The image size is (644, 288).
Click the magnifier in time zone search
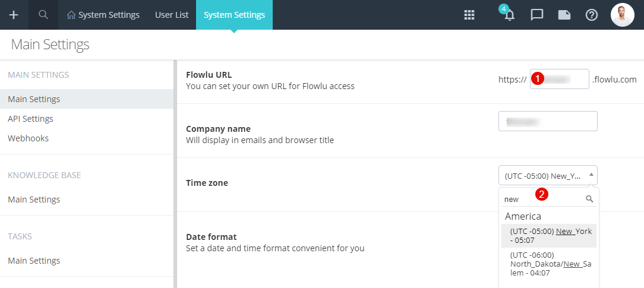[x=589, y=199]
